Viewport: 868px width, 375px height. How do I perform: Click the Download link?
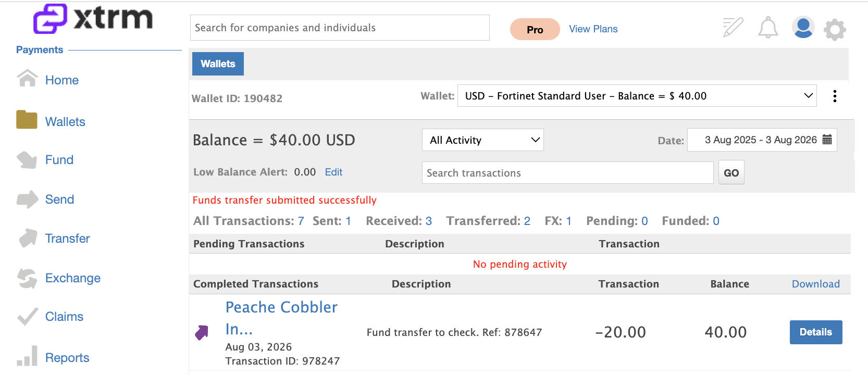tap(815, 284)
